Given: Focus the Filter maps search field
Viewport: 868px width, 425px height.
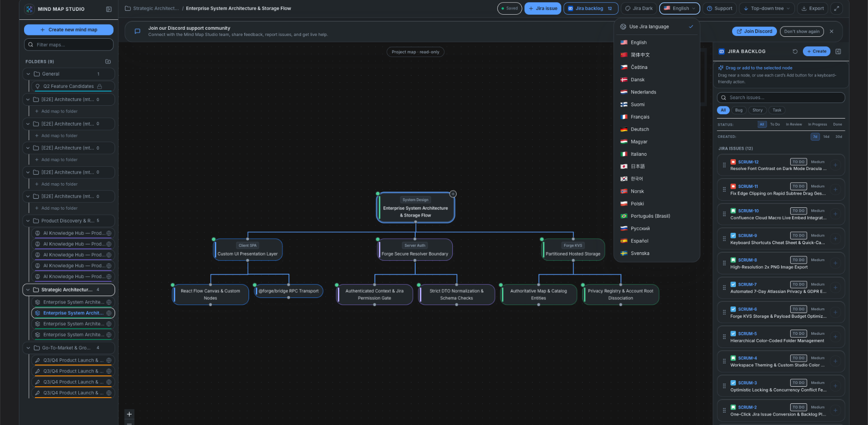Looking at the screenshot, I should (x=69, y=45).
